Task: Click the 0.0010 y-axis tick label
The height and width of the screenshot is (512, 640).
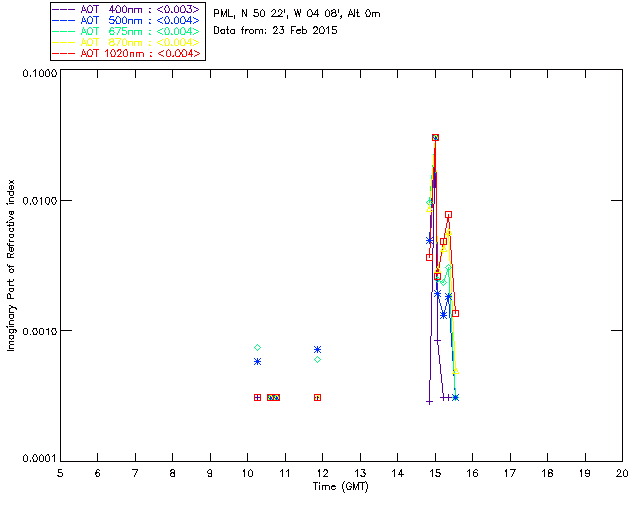Action: pos(39,331)
